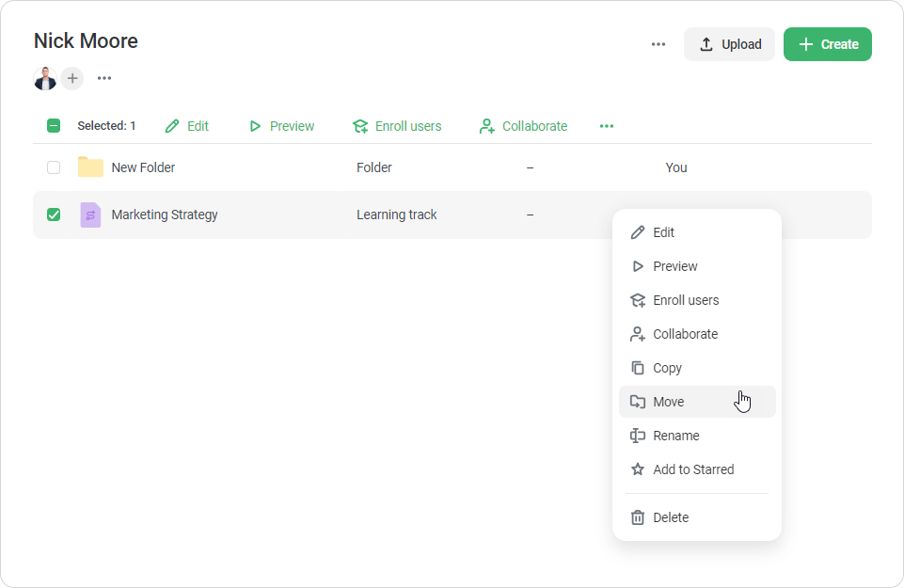Open the ellipsis menu beside the avatar
The image size is (904, 588).
coord(104,78)
